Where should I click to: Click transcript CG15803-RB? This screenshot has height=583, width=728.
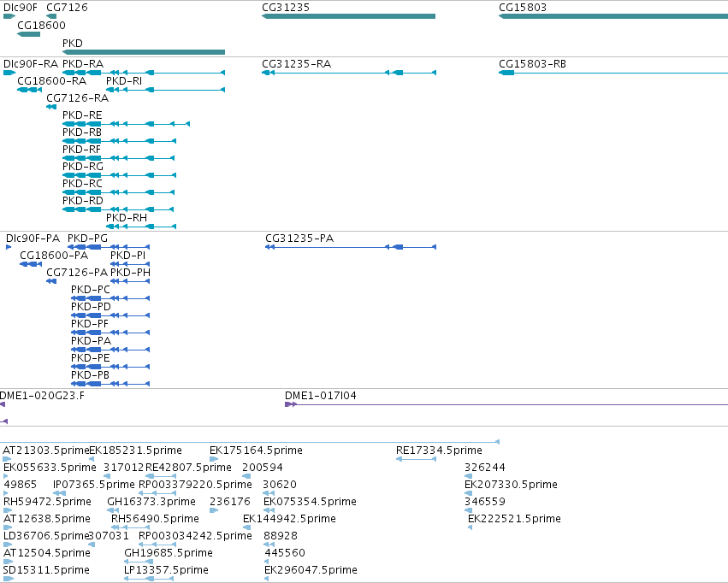tap(613, 73)
